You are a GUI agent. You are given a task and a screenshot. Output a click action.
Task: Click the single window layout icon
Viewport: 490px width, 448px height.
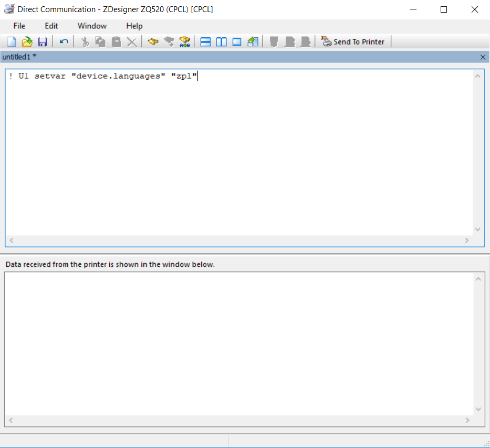(237, 41)
